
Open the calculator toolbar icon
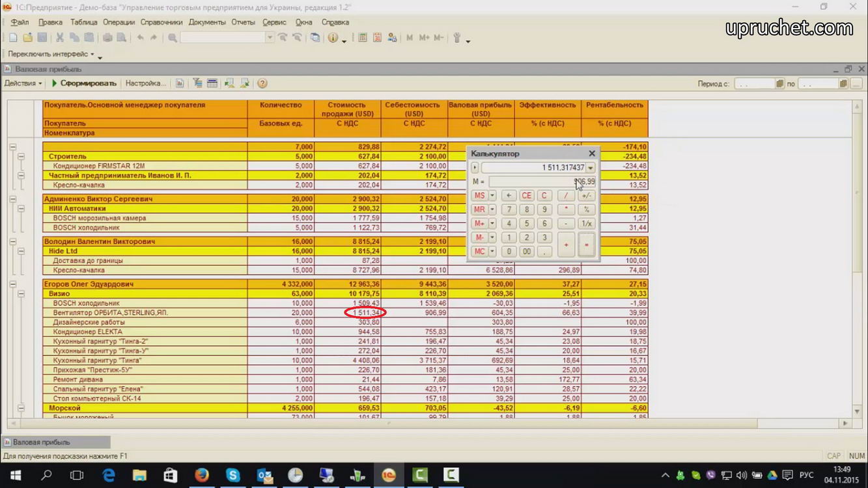point(363,38)
